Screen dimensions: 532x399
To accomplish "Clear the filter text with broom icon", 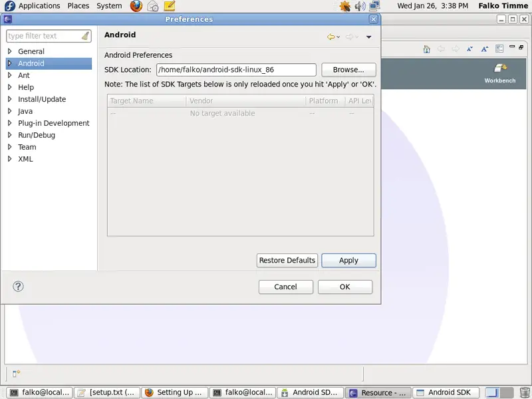I will pos(85,36).
